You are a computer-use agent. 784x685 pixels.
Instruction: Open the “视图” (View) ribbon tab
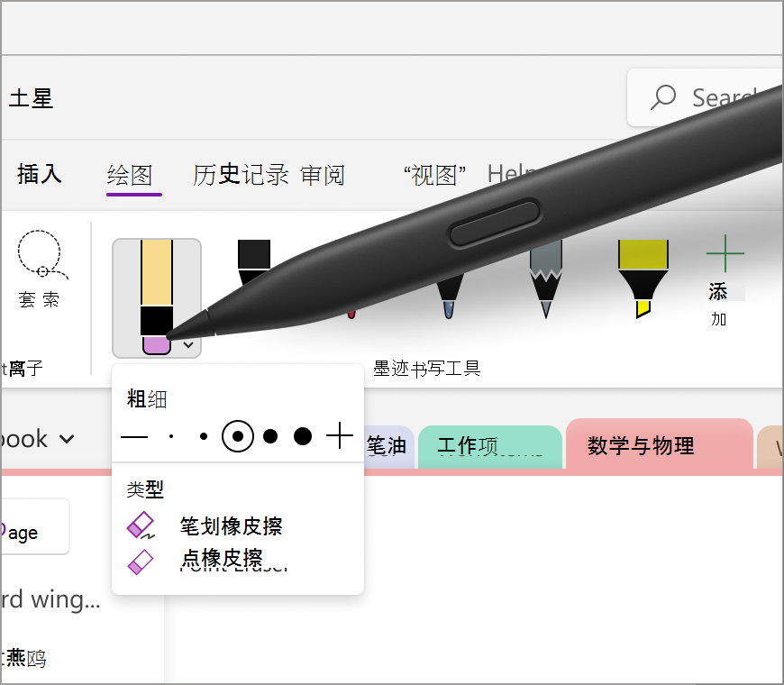(434, 176)
